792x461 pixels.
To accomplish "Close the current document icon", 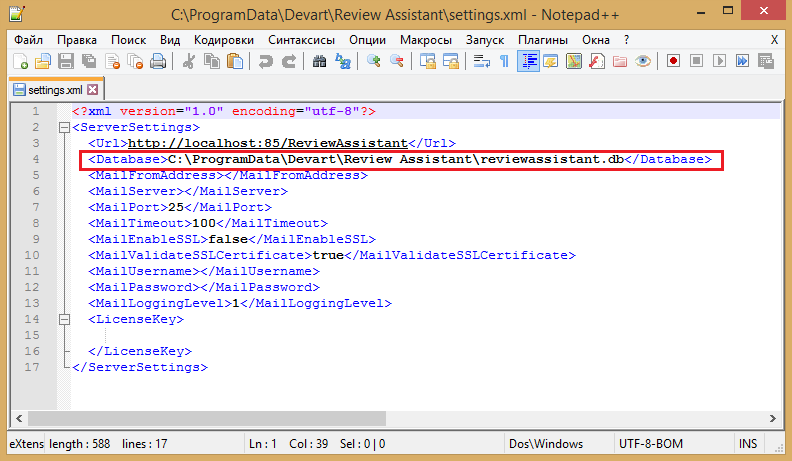I will 112,62.
